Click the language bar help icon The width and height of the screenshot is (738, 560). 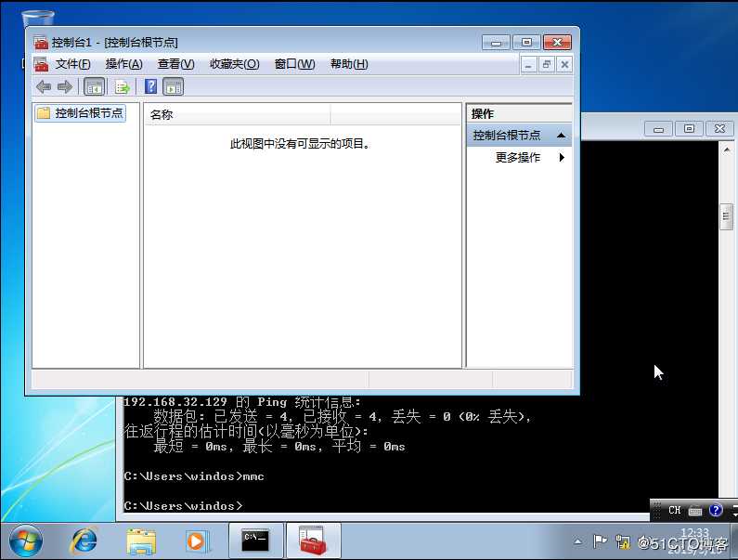pos(716,510)
